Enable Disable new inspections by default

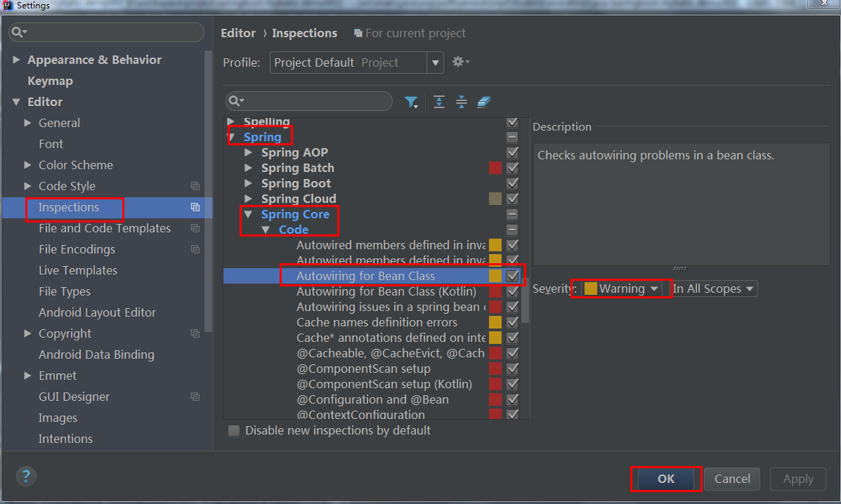pyautogui.click(x=234, y=430)
